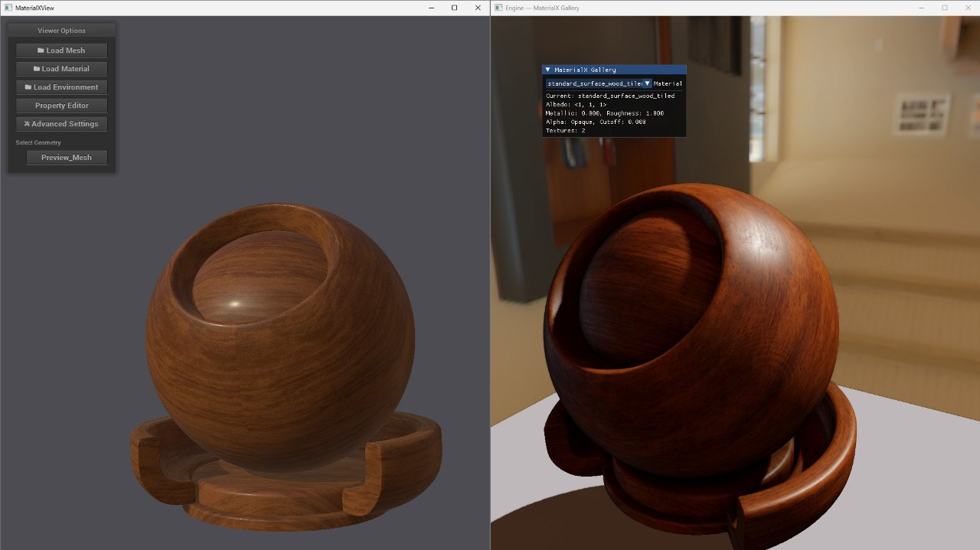Viewport: 980px width, 550px height.
Task: Click the wood sphere in MaterialXView viewport
Action: (280, 337)
